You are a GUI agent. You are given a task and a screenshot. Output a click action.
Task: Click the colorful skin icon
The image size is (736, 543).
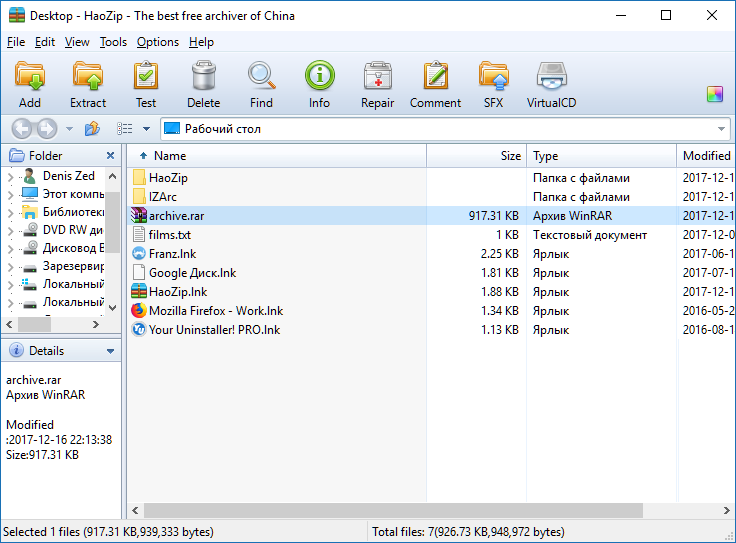pyautogui.click(x=715, y=94)
